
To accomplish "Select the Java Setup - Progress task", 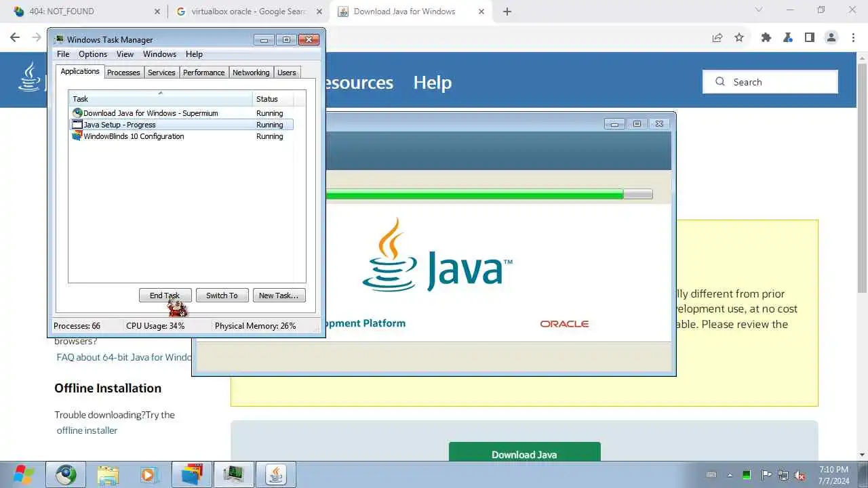I will 182,125.
